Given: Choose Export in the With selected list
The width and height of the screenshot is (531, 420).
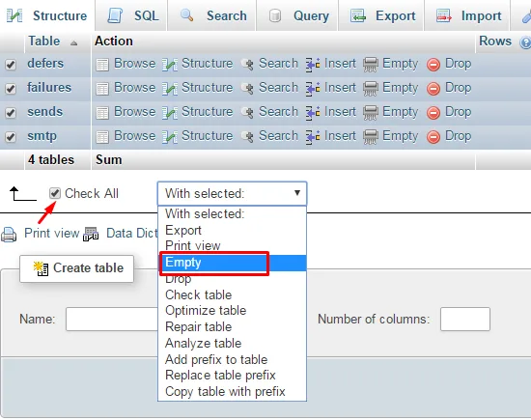Looking at the screenshot, I should click(x=233, y=231).
